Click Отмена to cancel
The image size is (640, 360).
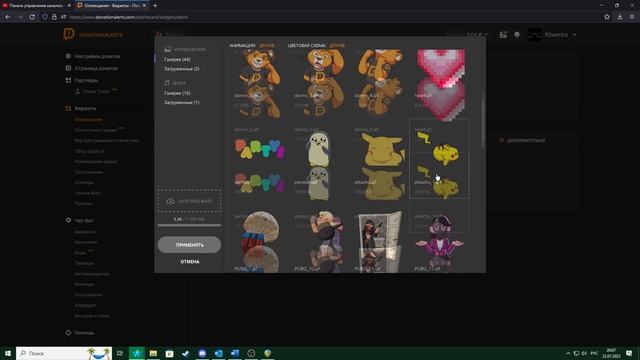tap(190, 262)
